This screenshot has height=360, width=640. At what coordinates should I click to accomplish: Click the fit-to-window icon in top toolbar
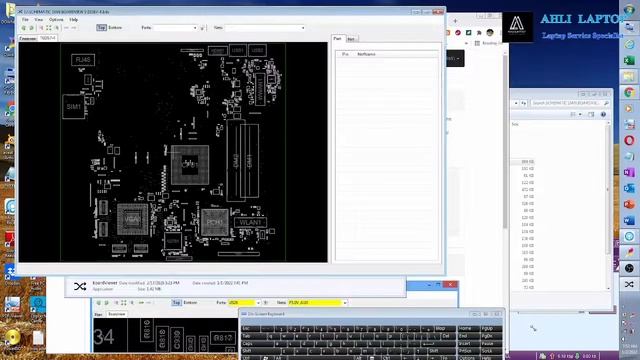(x=49, y=28)
